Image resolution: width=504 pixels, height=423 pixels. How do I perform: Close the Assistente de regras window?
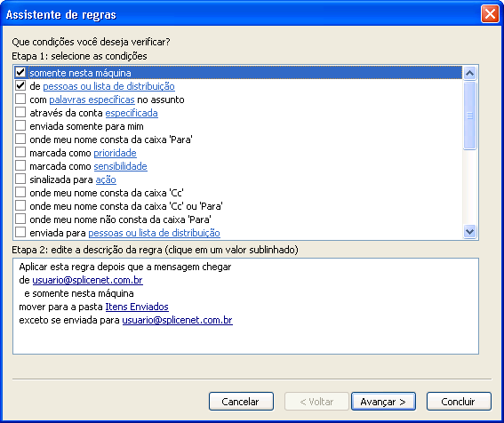(490, 14)
